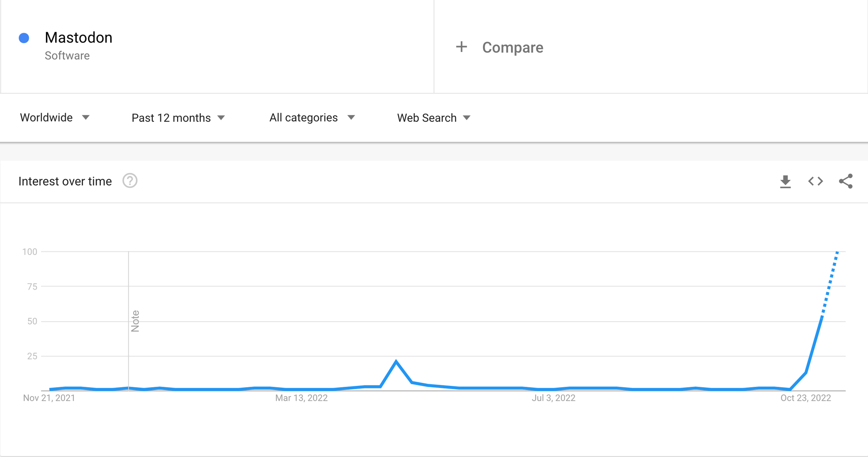This screenshot has height=457, width=868.
Task: Click the plus icon to add comparison
Action: click(461, 47)
